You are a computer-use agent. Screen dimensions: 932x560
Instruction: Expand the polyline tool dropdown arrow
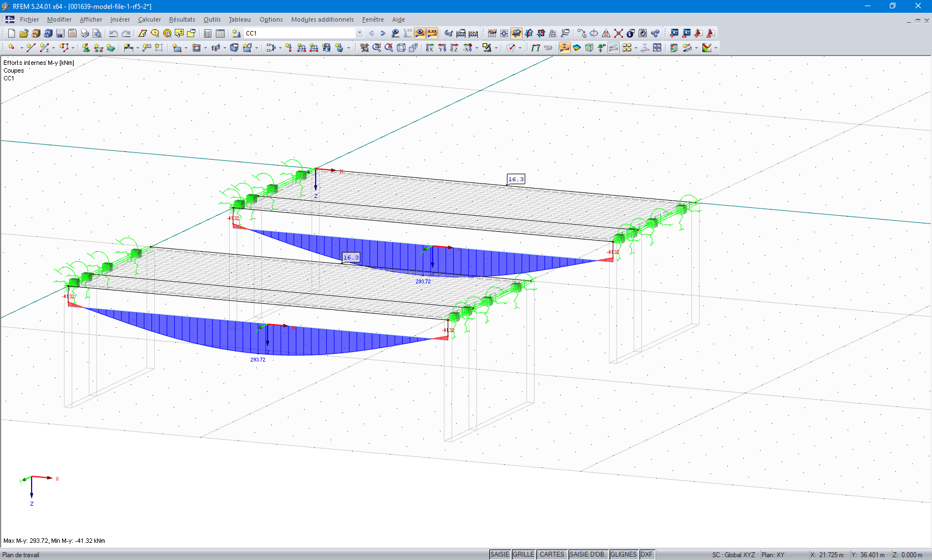click(73, 48)
